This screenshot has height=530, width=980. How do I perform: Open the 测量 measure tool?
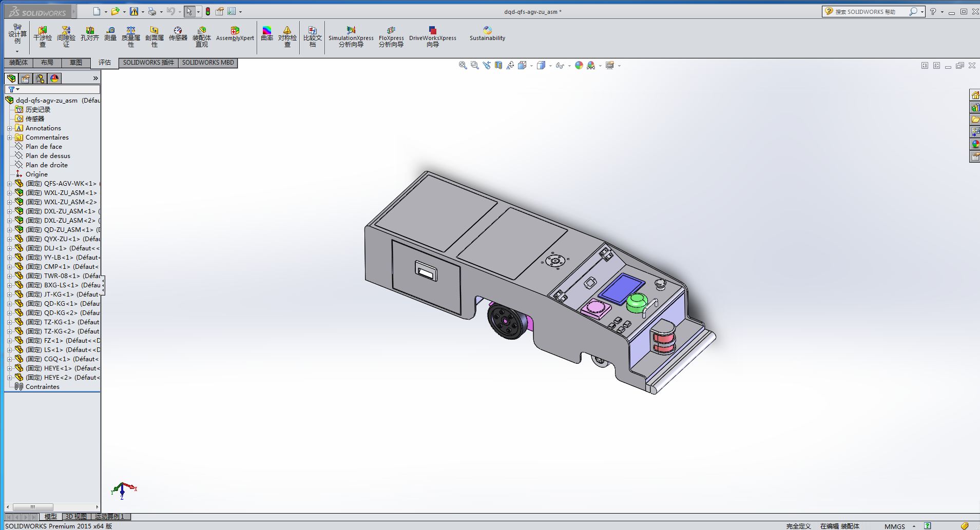(110, 34)
